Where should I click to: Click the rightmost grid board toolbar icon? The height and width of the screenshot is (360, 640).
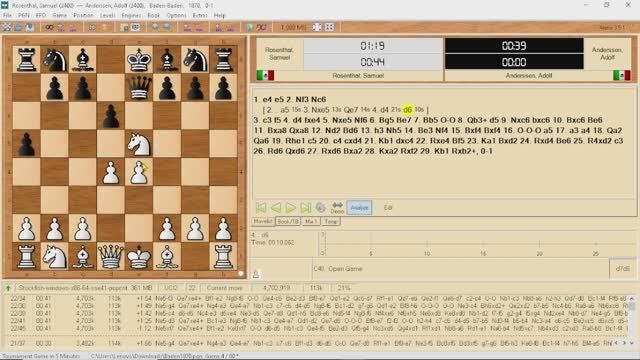click(329, 27)
